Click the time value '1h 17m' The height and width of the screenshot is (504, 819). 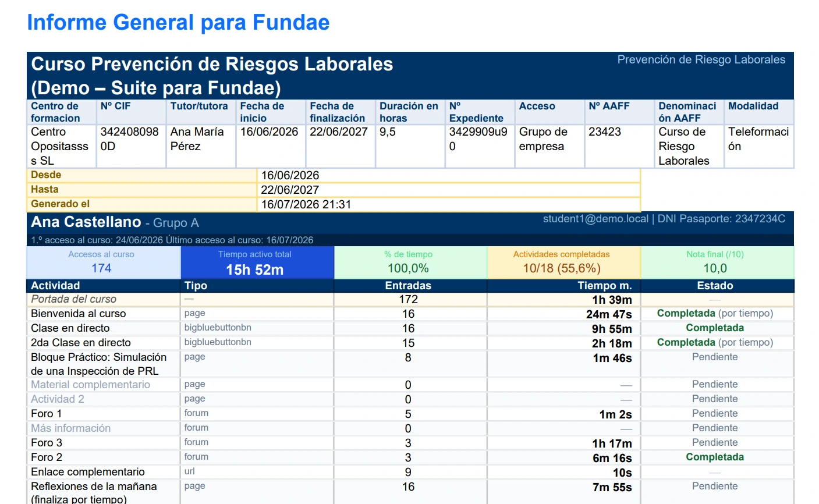coord(612,443)
